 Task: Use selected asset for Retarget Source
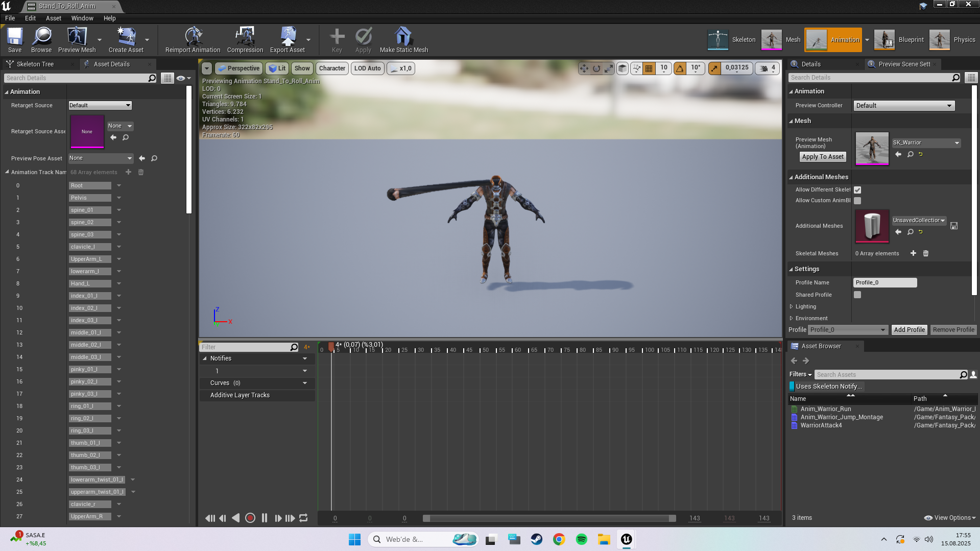[113, 137]
